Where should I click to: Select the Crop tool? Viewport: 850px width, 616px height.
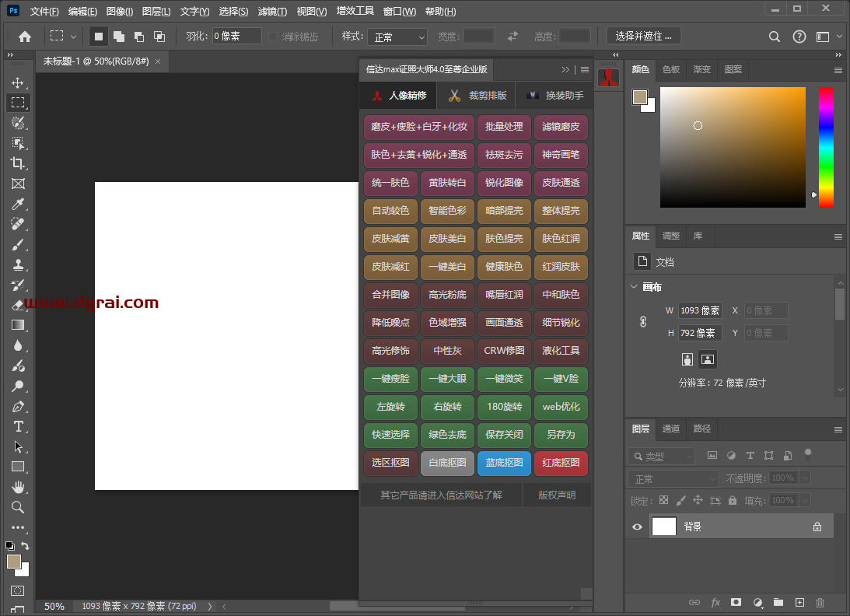tap(18, 163)
